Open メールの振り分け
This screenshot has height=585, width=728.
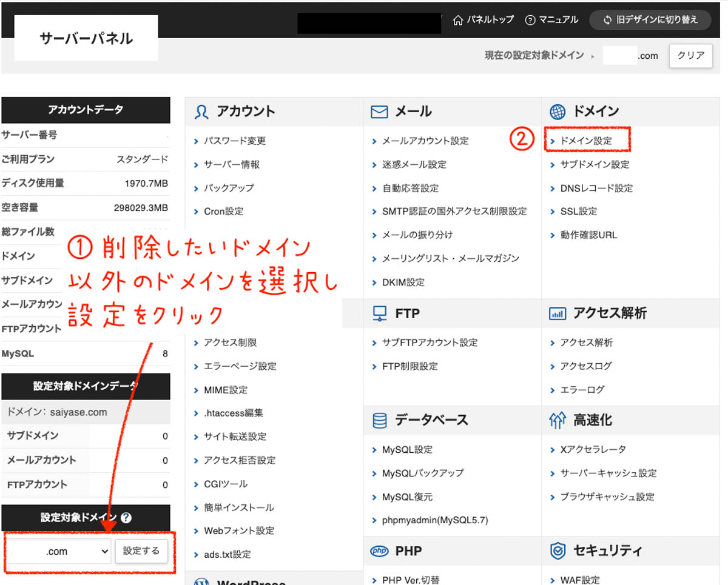(417, 235)
